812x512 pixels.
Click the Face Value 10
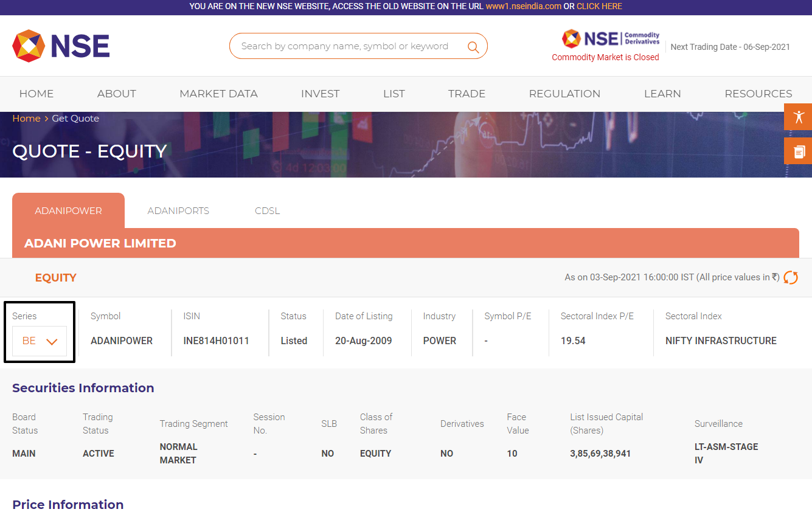pyautogui.click(x=512, y=453)
